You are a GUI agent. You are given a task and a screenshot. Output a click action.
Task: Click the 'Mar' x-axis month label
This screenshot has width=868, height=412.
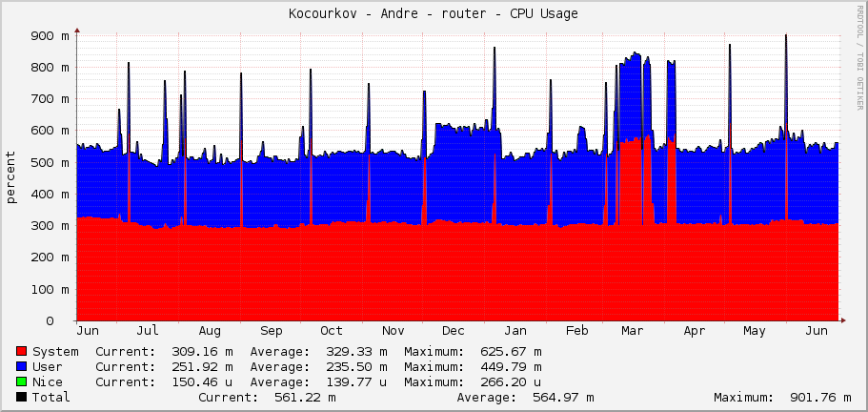pyautogui.click(x=632, y=331)
